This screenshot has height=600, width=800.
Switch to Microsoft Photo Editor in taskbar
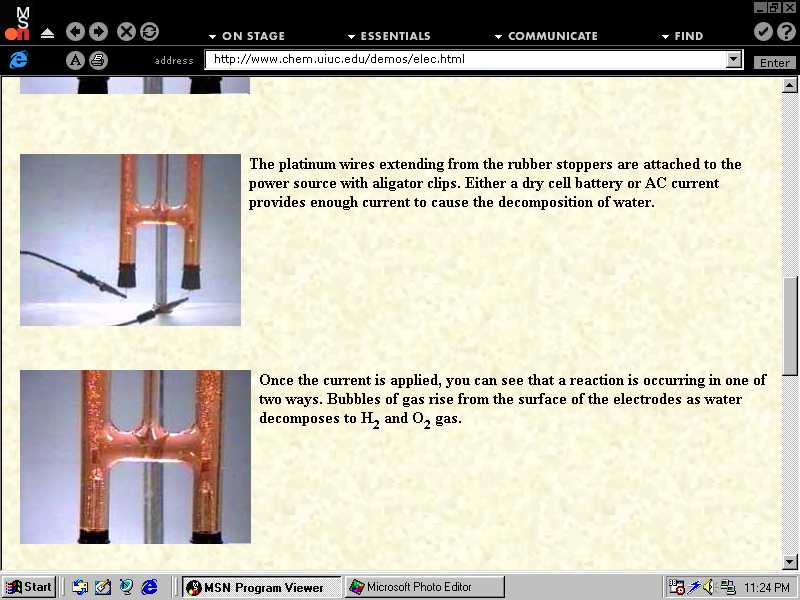pyautogui.click(x=424, y=587)
